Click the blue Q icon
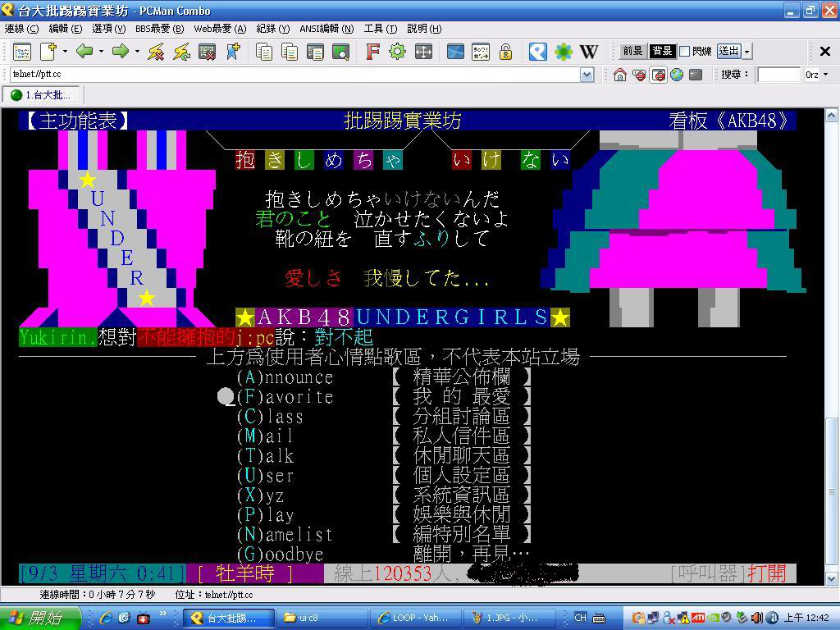The image size is (840, 630). pos(538,52)
